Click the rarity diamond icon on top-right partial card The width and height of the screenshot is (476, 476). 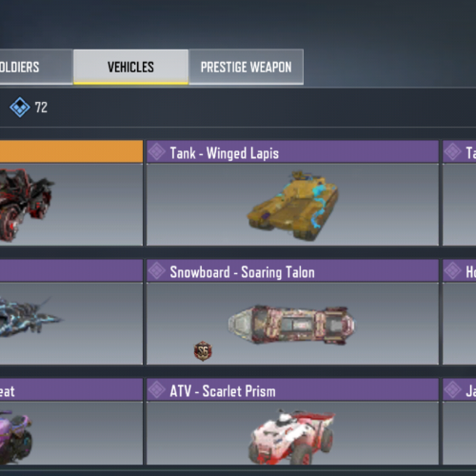click(x=452, y=152)
